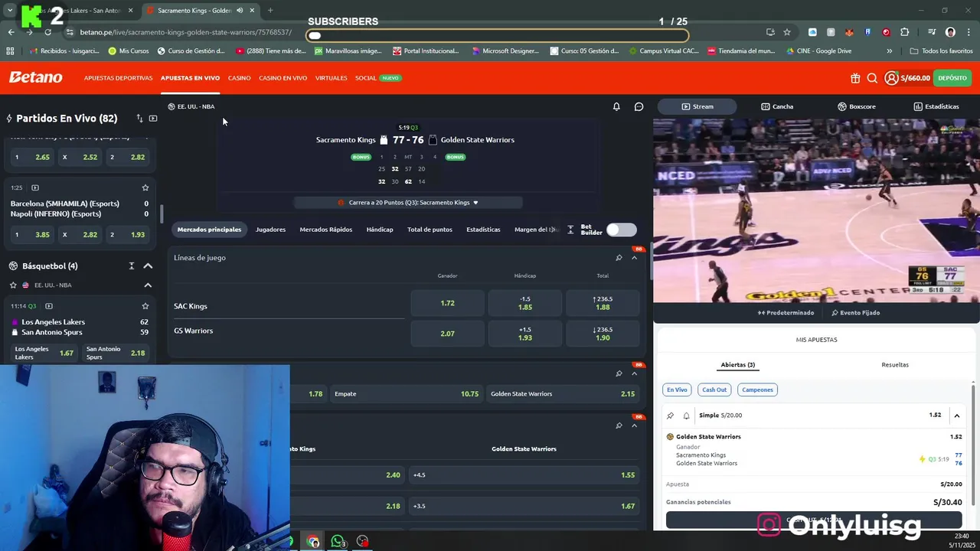Bookmark the page with the star icon
This screenshot has width=980, height=551.
tap(786, 32)
